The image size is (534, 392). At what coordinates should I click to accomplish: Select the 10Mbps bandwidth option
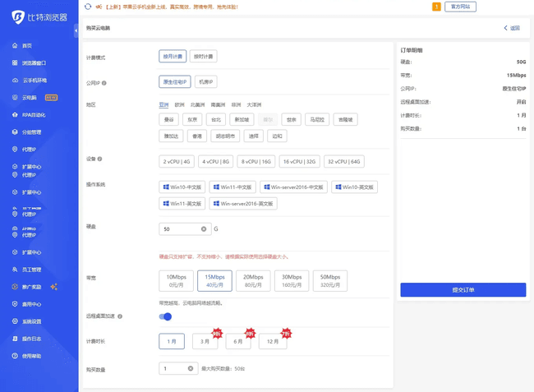pos(176,281)
